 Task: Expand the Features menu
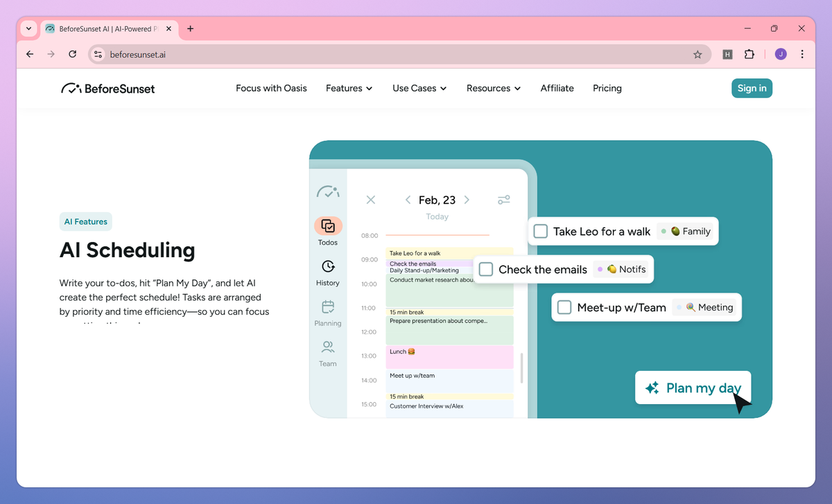(x=349, y=88)
